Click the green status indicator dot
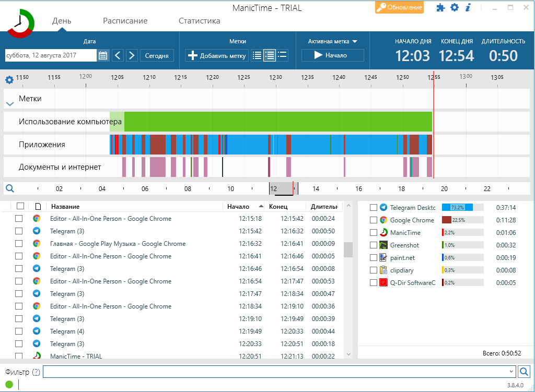This screenshot has height=392, width=535. point(9,385)
